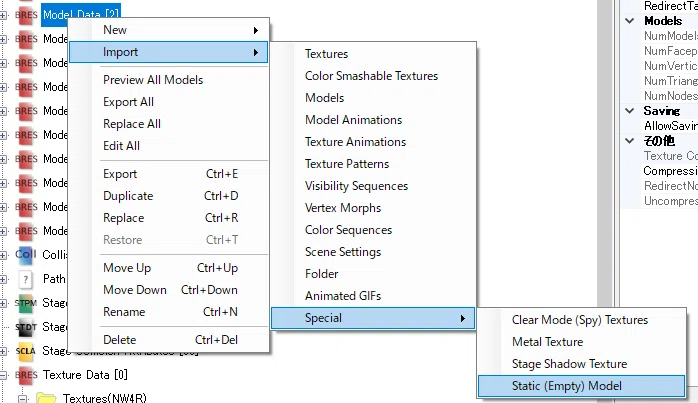Collapse the Texture Data [0] tree node

pos(3,375)
